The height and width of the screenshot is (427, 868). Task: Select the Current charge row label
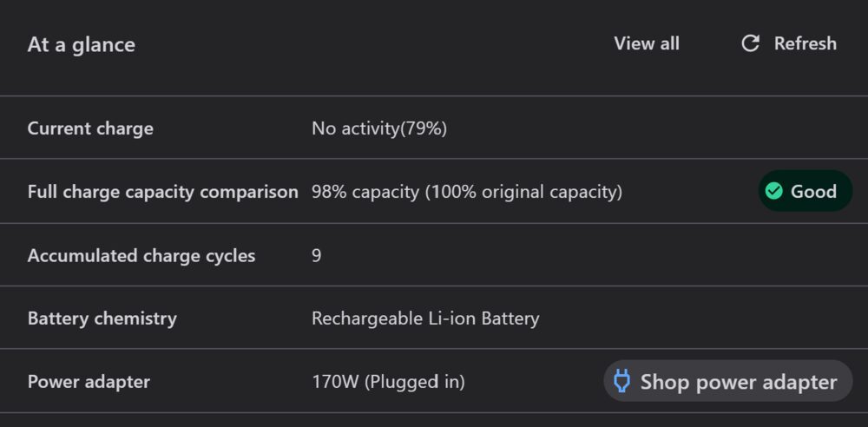point(90,128)
